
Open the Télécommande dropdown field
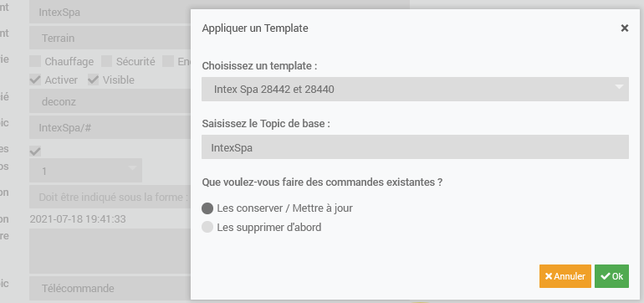point(110,288)
